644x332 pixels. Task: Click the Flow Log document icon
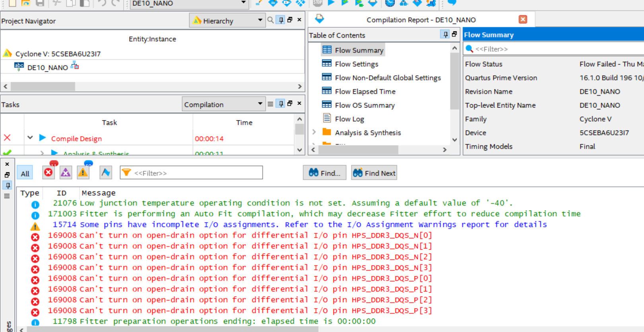point(327,118)
